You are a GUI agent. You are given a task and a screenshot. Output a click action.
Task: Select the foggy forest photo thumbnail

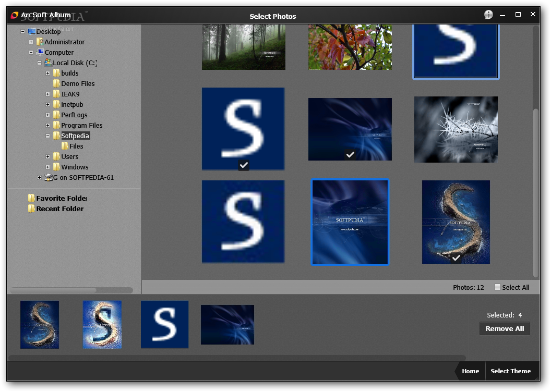pyautogui.click(x=244, y=47)
